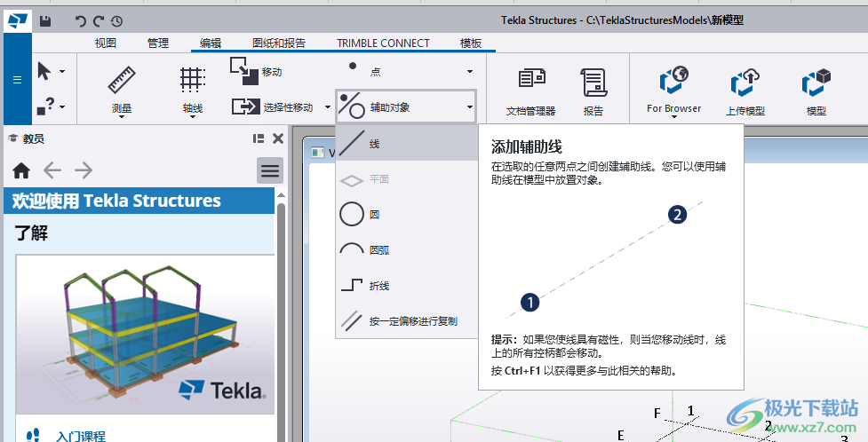
Task: Click the 教员 panel vertical scrollbar
Action: pos(281,321)
